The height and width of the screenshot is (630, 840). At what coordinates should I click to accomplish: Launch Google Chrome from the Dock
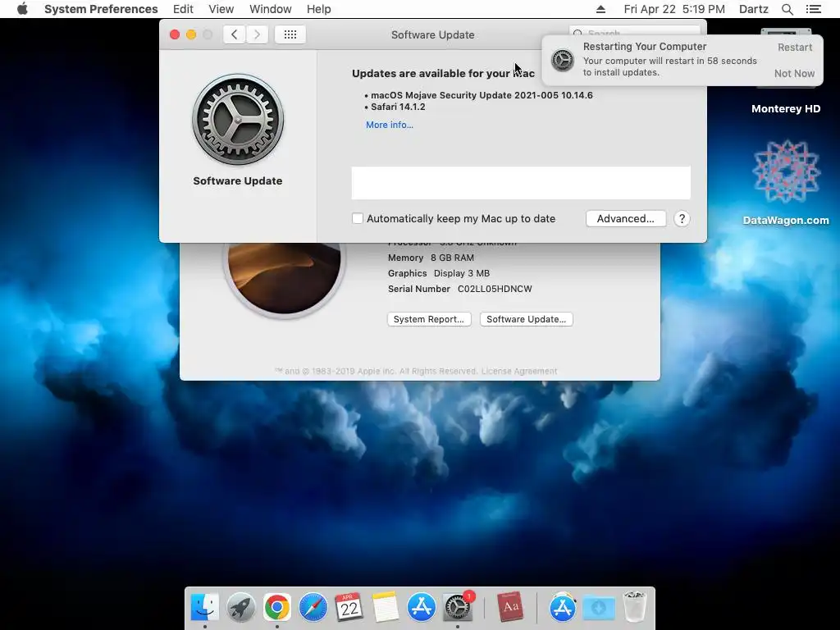pyautogui.click(x=277, y=607)
